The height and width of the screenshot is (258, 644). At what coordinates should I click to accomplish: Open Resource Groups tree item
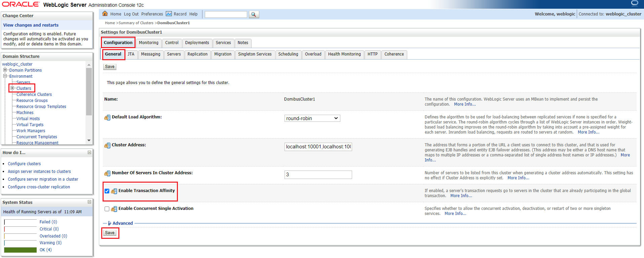(x=32, y=101)
